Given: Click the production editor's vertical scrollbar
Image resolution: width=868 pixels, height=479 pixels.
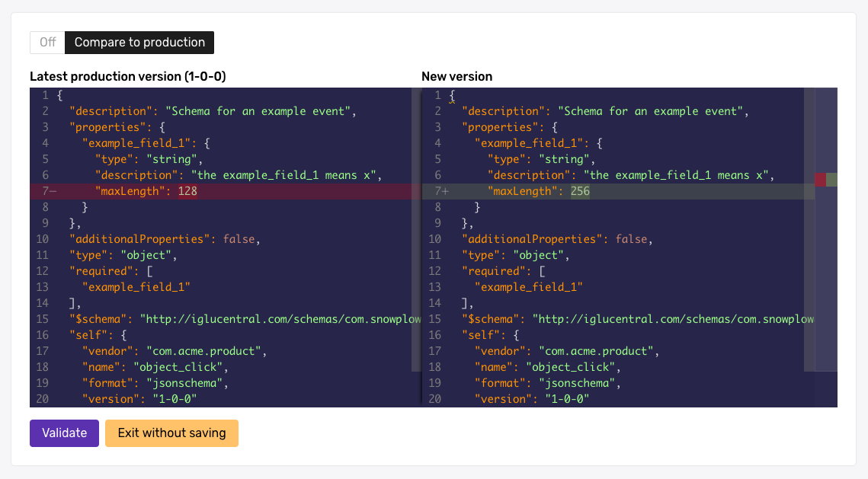Looking at the screenshot, I should pyautogui.click(x=415, y=228).
